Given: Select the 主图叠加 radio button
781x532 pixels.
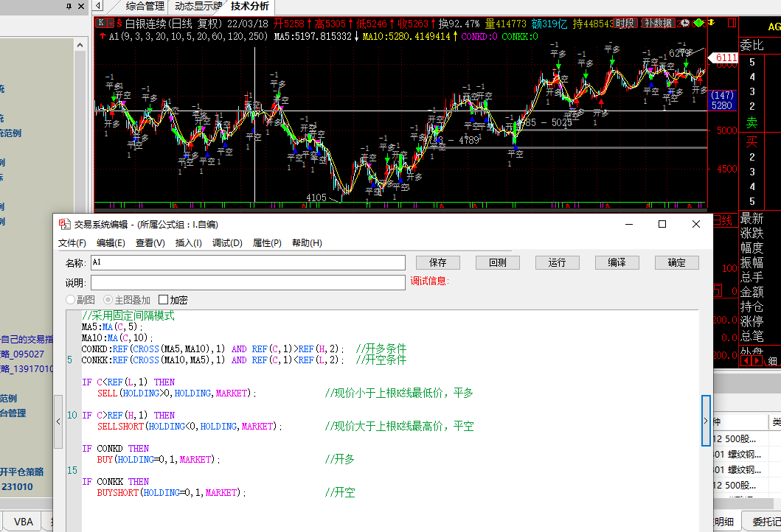Looking at the screenshot, I should pos(108,300).
